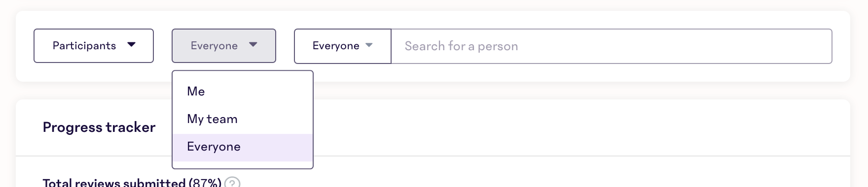Viewport: 868px width, 187px height.
Task: Click the Everyone text on the grey filter button
Action: 214,46
